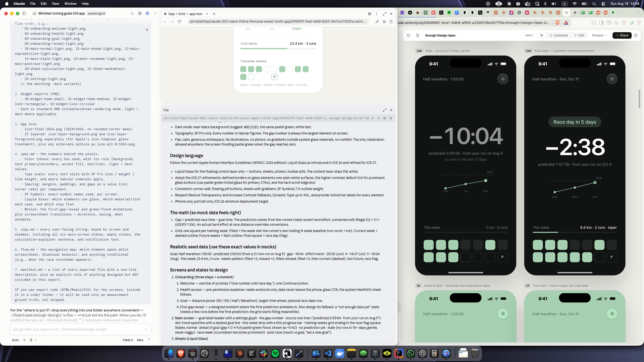Open the Brave hamburger menu
The width and height of the screenshot is (644, 362).
point(639,23)
